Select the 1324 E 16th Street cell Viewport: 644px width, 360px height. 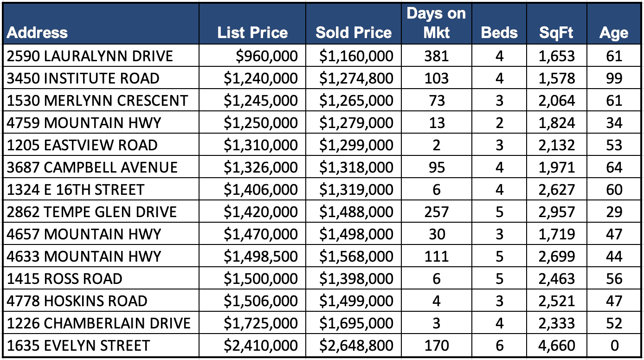click(x=76, y=190)
